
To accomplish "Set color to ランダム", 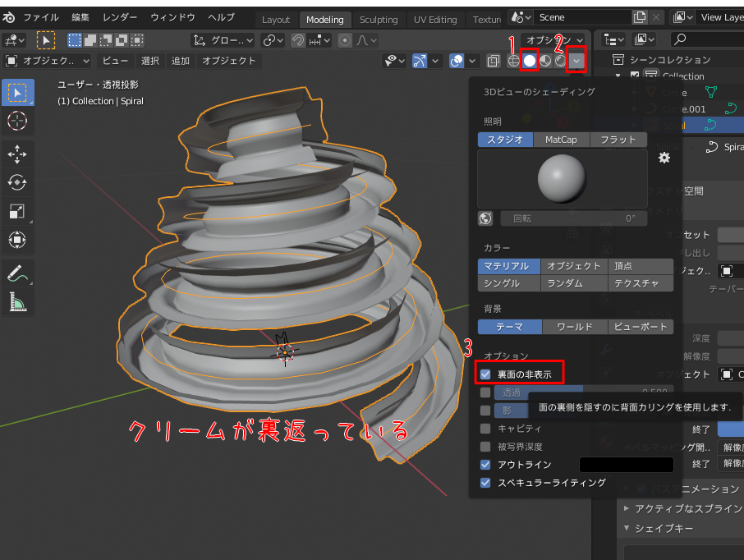I will 574,283.
